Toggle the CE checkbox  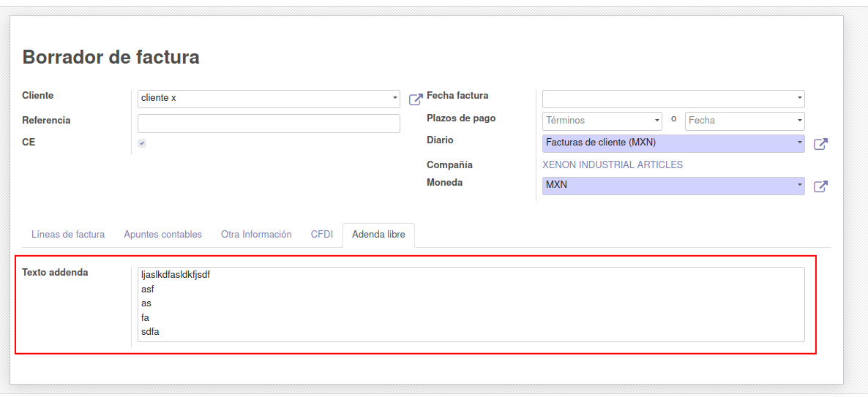(x=142, y=143)
